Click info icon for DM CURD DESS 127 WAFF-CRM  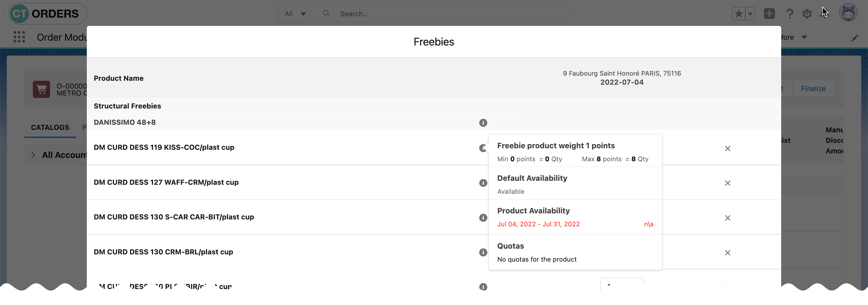pos(483,183)
